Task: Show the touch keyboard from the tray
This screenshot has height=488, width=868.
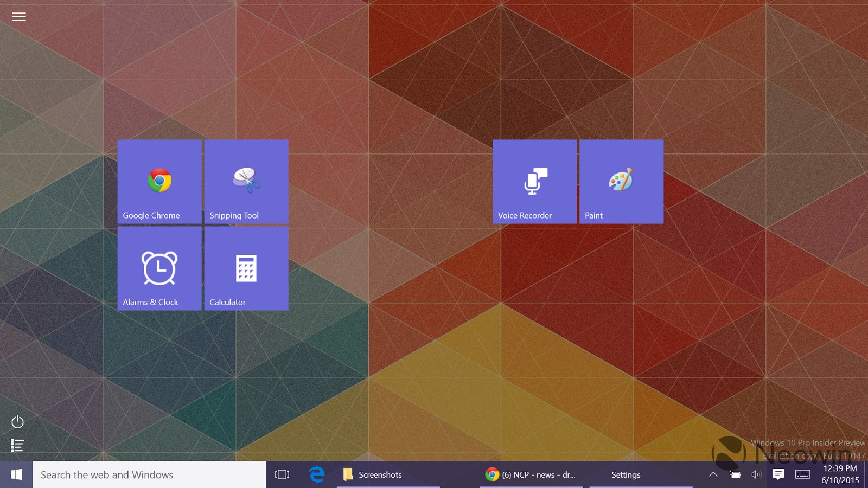Action: coord(803,474)
